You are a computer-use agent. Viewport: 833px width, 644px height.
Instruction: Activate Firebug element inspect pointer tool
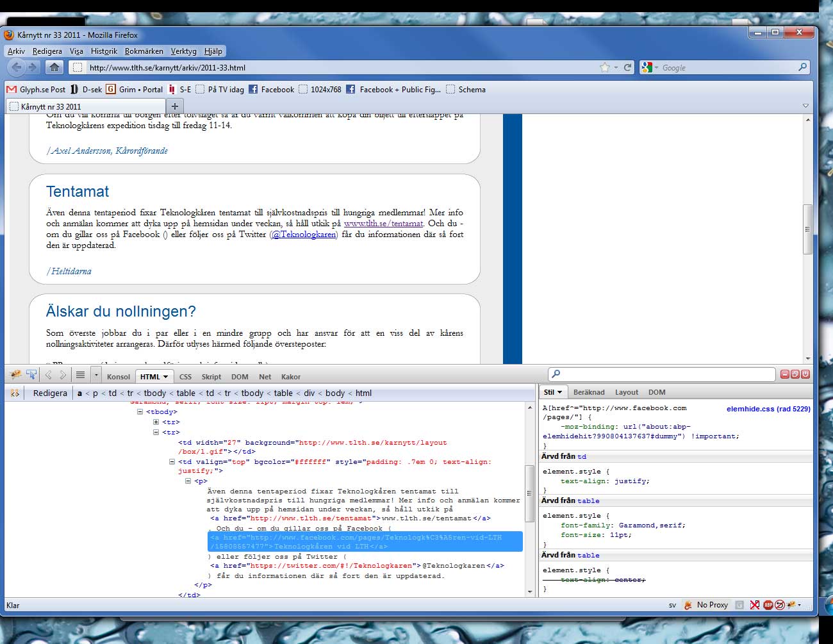31,376
